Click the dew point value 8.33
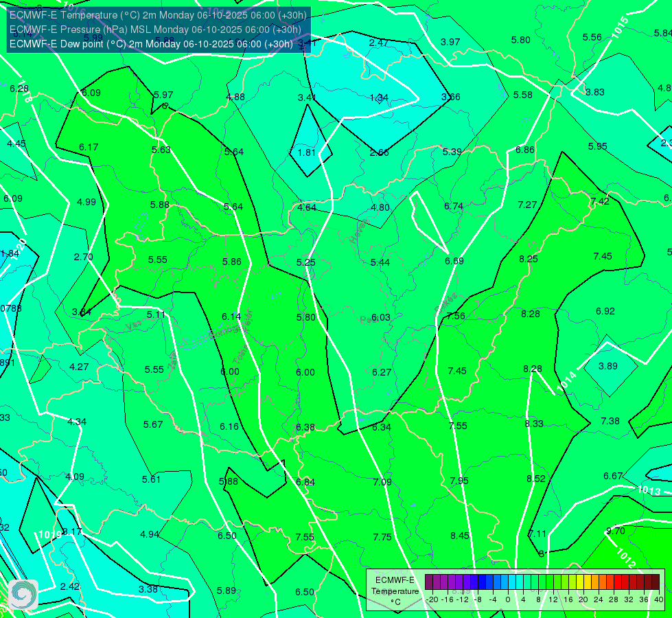The height and width of the screenshot is (618, 672). (x=534, y=424)
